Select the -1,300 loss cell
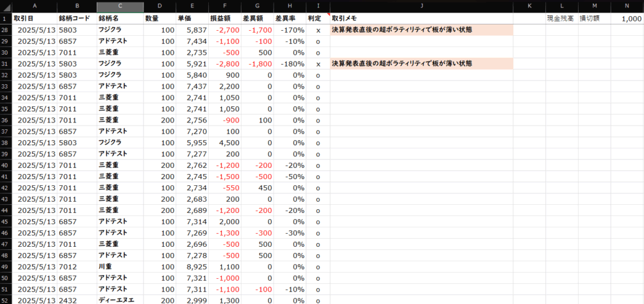644x304 pixels. pyautogui.click(x=225, y=233)
